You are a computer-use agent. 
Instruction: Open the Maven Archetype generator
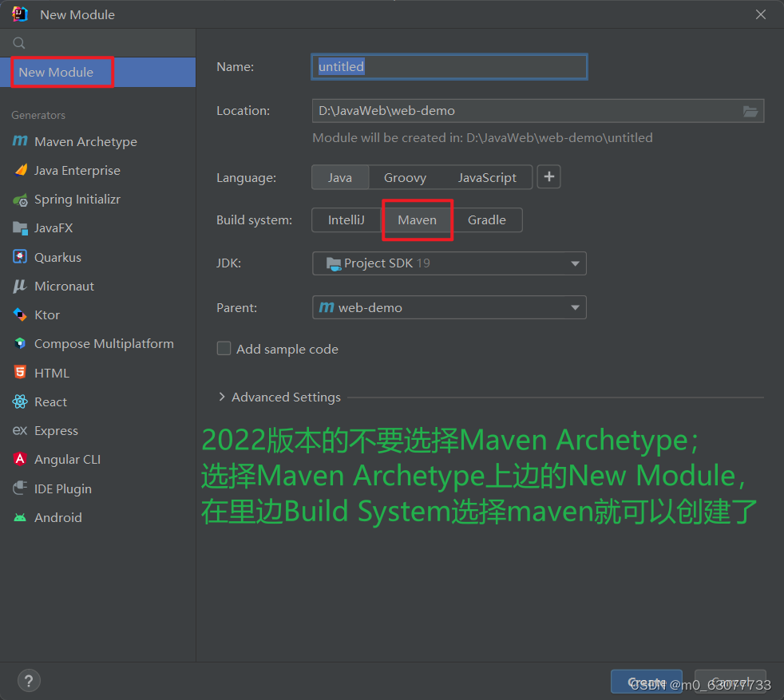tap(82, 141)
